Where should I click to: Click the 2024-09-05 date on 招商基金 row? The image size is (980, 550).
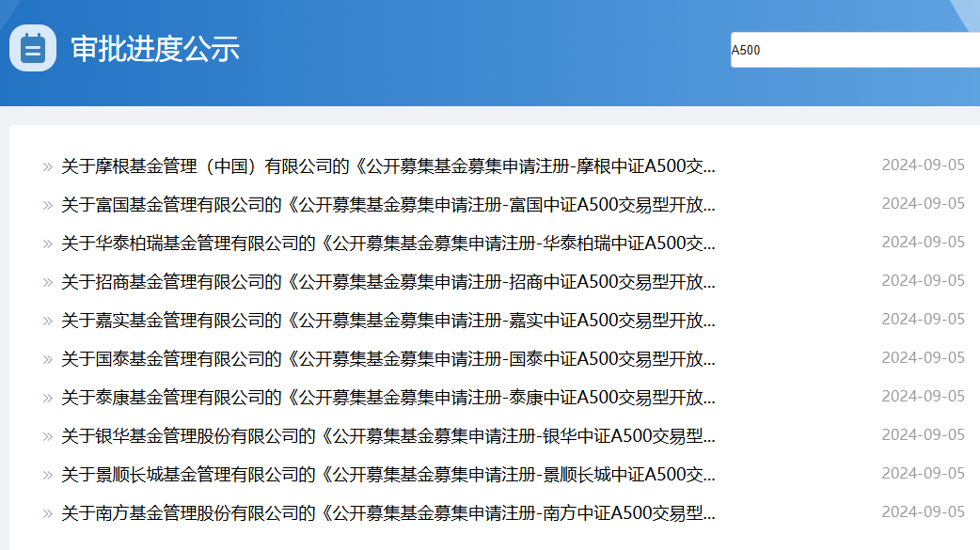[x=924, y=280]
